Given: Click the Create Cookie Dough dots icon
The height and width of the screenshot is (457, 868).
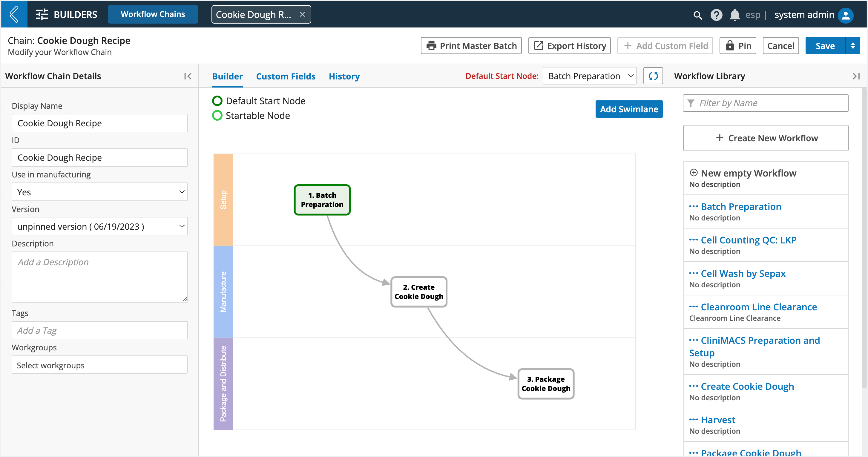Looking at the screenshot, I should tap(694, 386).
